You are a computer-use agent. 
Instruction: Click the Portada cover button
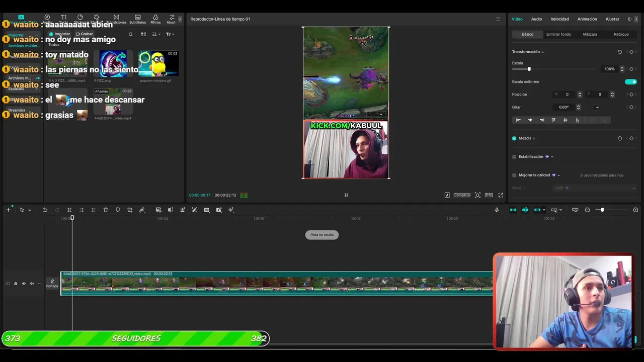[x=52, y=284]
